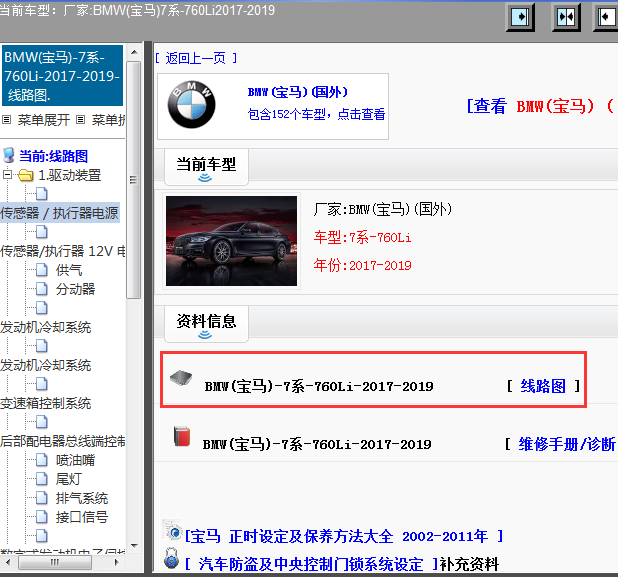The height and width of the screenshot is (577, 618).
Task: Click the page icon beside 供气
Action: tap(42, 270)
